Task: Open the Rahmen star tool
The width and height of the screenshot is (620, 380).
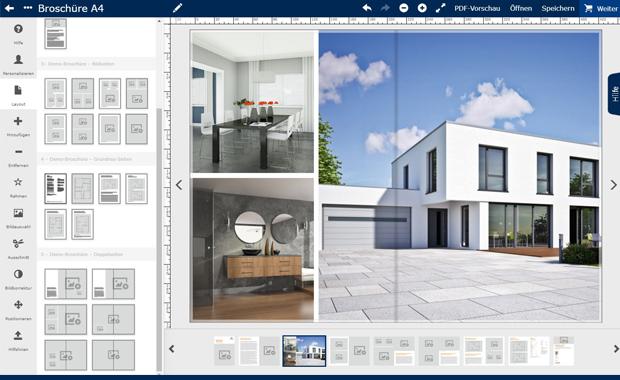Action: click(x=18, y=187)
